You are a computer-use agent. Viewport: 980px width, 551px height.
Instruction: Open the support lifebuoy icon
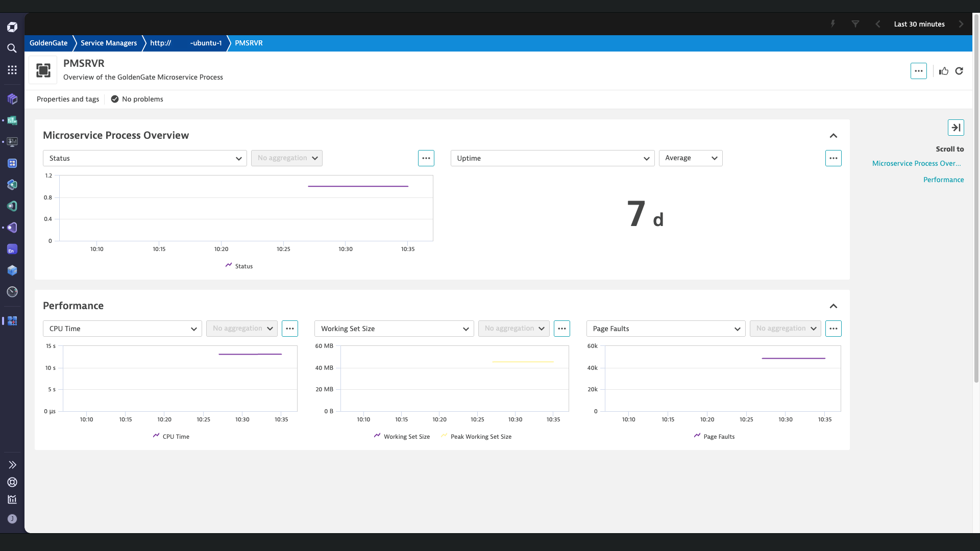point(12,482)
